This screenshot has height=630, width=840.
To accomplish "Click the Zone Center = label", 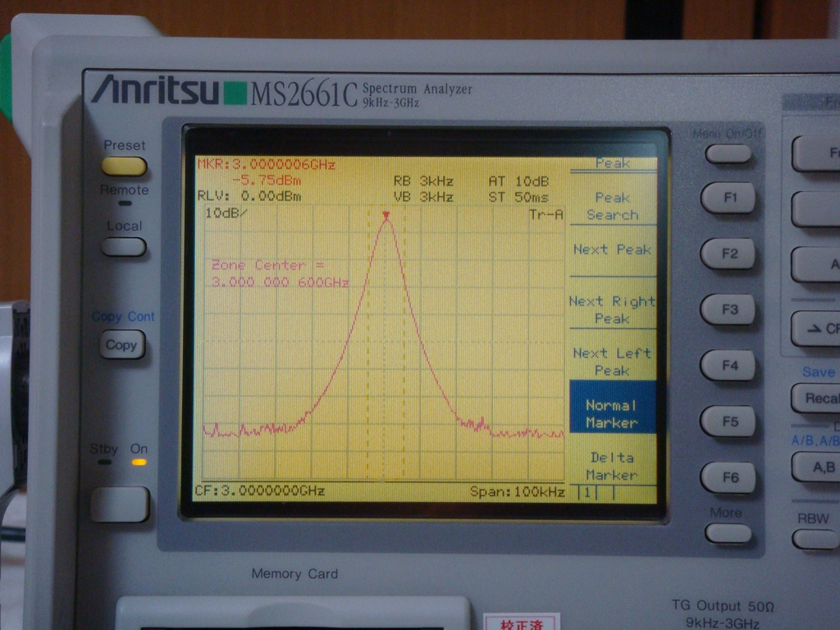I will coord(268,265).
